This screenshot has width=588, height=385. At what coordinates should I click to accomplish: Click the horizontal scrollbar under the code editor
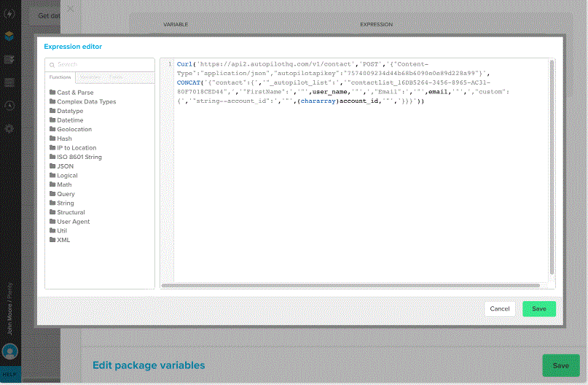click(350, 286)
